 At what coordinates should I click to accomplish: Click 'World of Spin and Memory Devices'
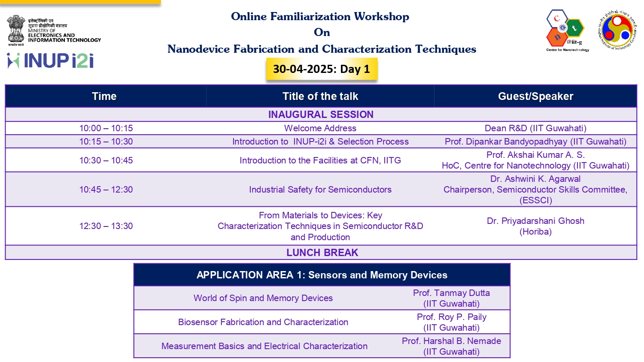pos(263,298)
